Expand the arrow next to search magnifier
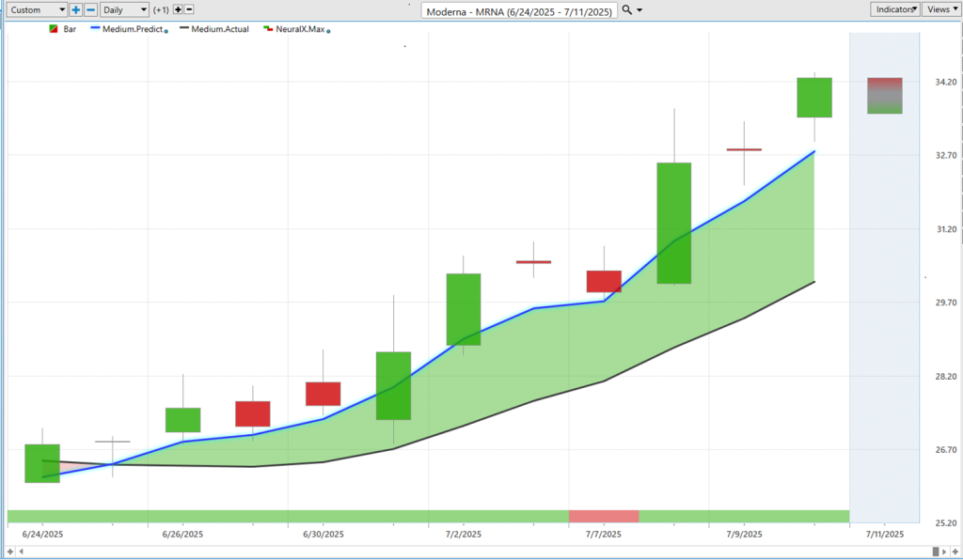Screen dimensions: 963x560 (x=639, y=10)
